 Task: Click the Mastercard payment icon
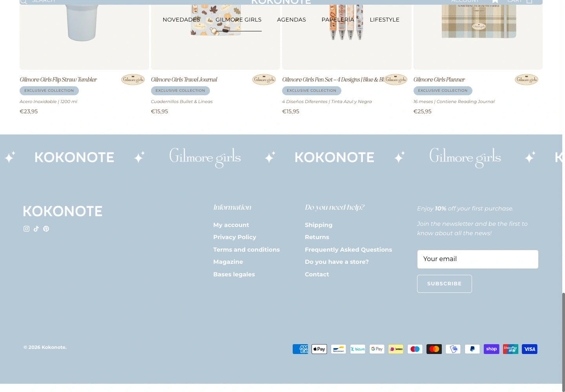434,349
